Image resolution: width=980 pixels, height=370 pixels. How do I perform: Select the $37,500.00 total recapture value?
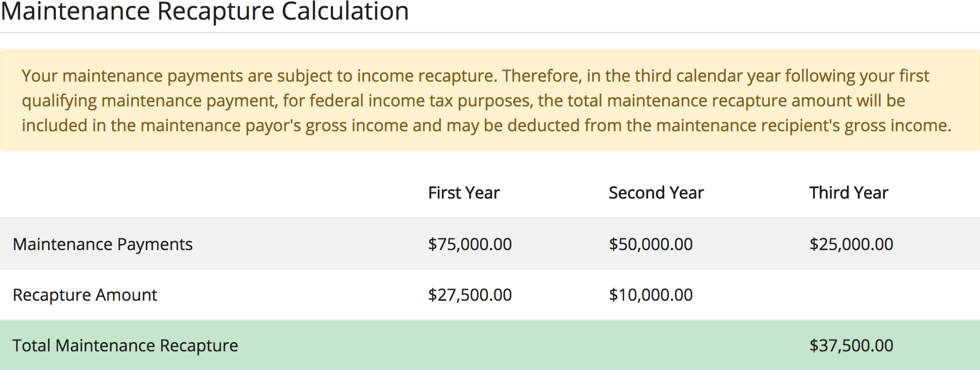pyautogui.click(x=851, y=345)
